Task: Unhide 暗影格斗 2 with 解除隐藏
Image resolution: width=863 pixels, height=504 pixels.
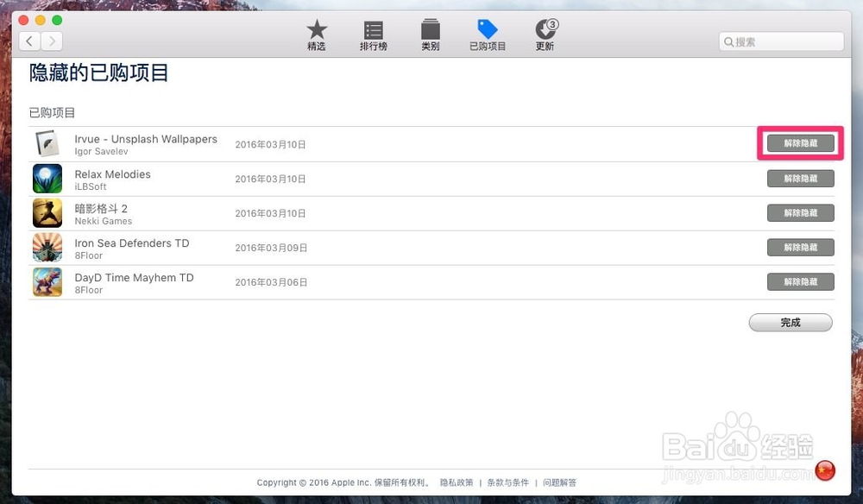Action: pyautogui.click(x=800, y=213)
